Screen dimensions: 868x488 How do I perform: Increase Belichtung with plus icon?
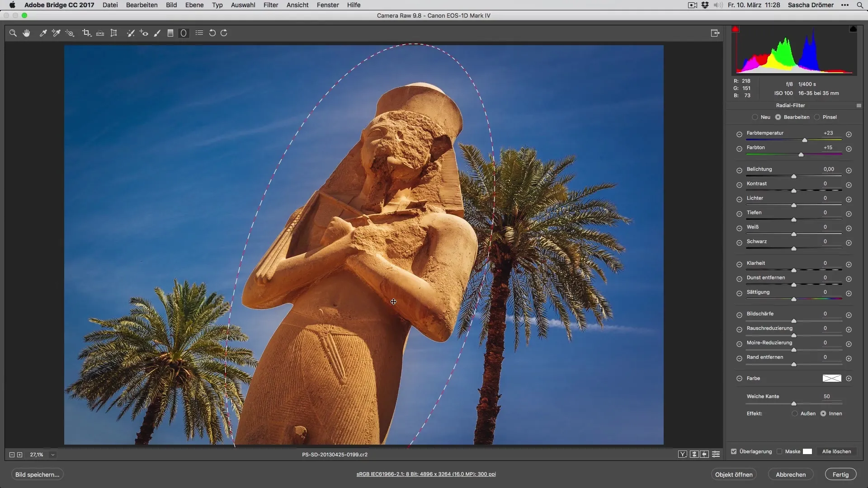[849, 170]
